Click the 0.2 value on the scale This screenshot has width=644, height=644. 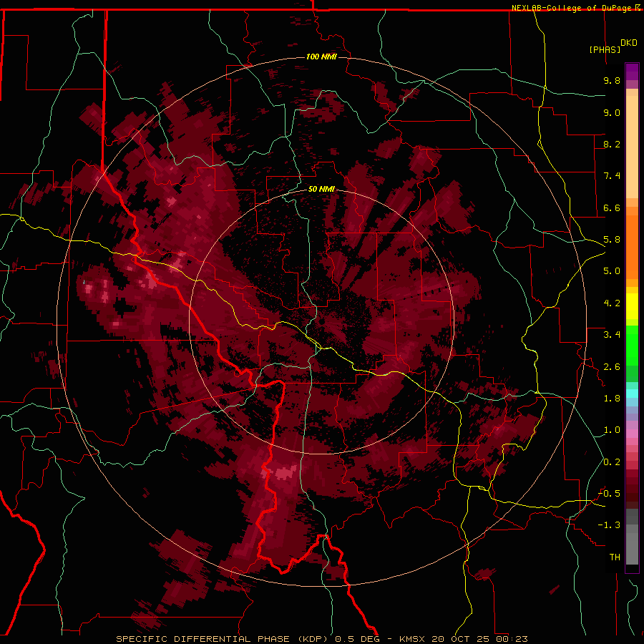pos(612,462)
